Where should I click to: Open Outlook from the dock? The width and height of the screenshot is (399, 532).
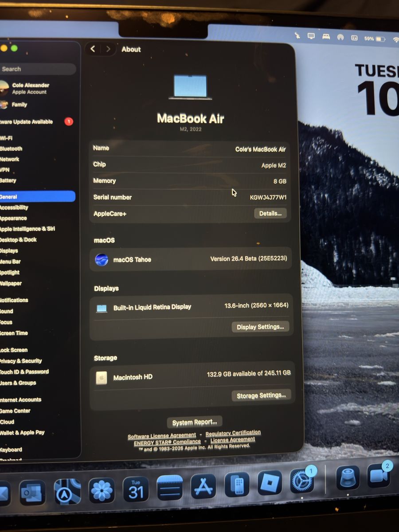[x=32, y=492]
